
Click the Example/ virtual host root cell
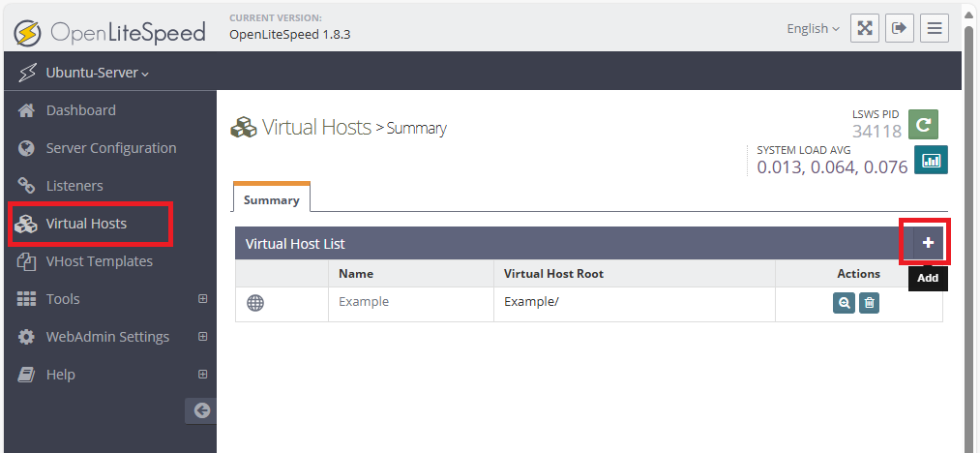tap(635, 304)
